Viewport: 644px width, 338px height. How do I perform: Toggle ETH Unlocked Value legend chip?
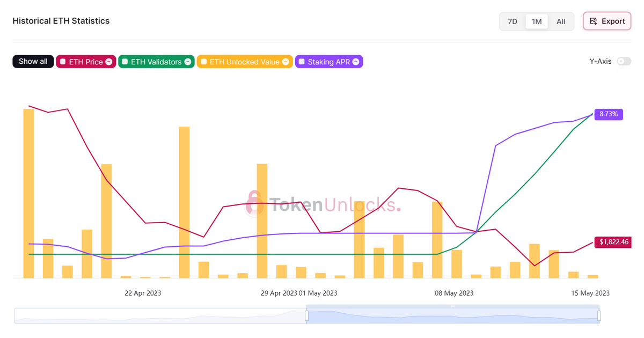click(x=245, y=62)
